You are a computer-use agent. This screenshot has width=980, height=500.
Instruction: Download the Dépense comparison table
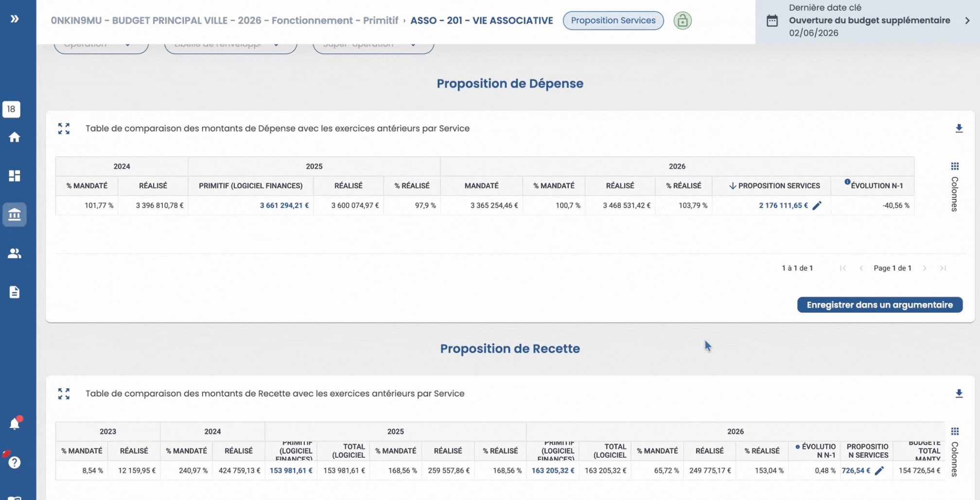pyautogui.click(x=959, y=128)
